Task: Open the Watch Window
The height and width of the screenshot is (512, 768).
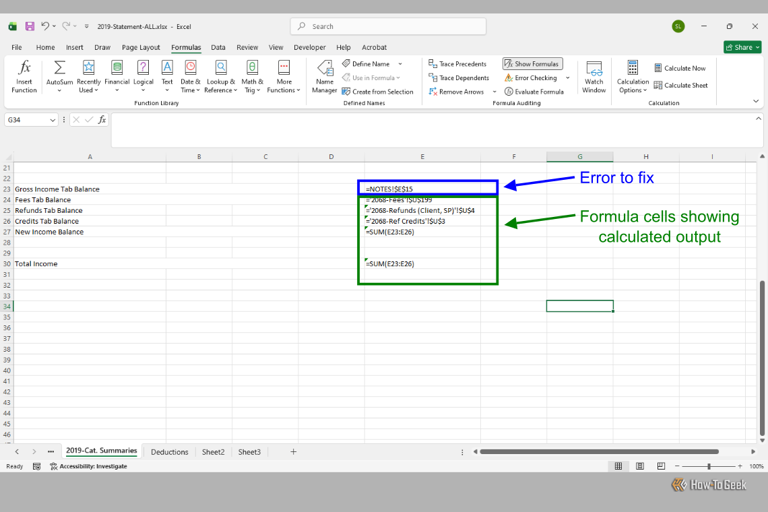Action: (594, 76)
